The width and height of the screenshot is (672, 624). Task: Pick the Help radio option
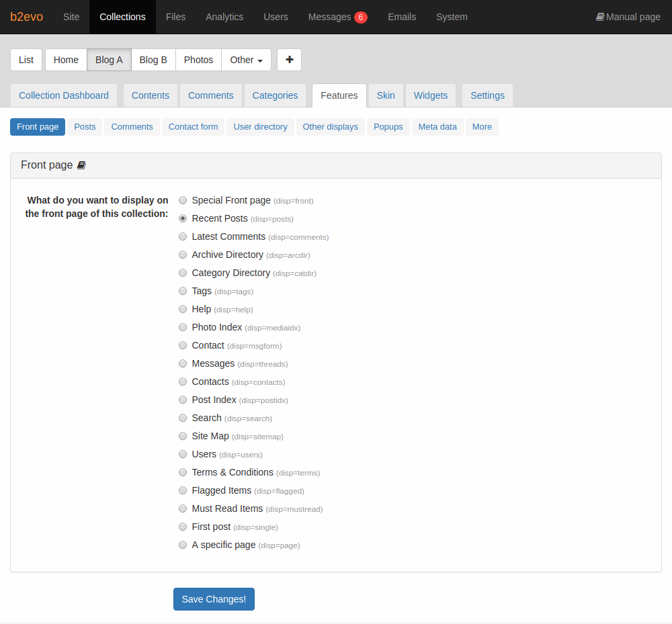click(x=183, y=309)
